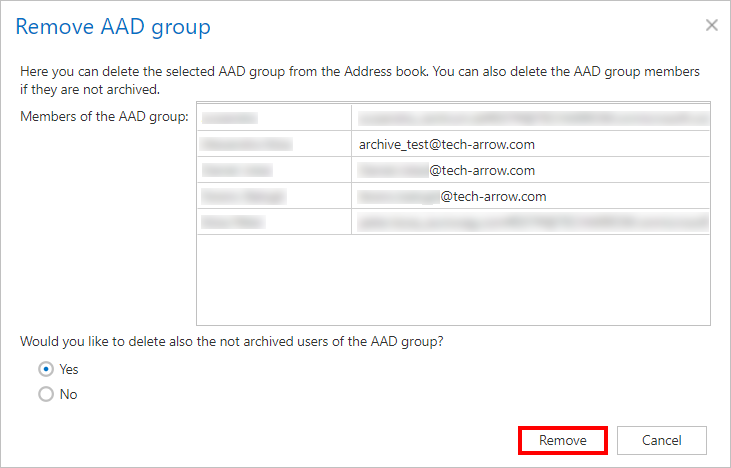Viewport: 731px width, 468px height.
Task: Select the third member row's email cell
Action: [x=446, y=170]
